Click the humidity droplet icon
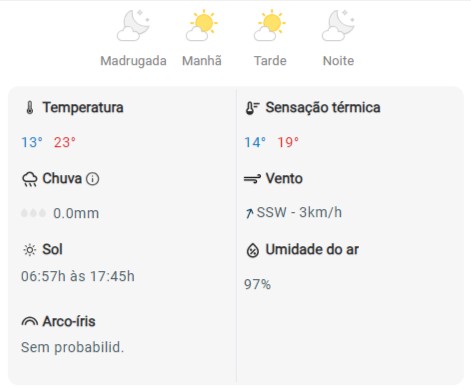 (253, 250)
